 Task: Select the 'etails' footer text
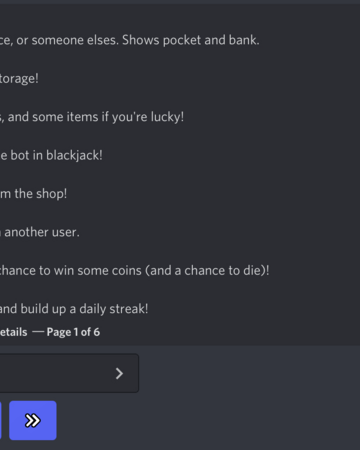coord(14,332)
